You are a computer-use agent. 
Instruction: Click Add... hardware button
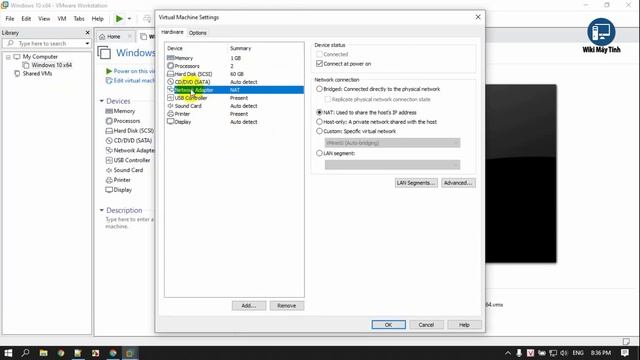(x=249, y=306)
